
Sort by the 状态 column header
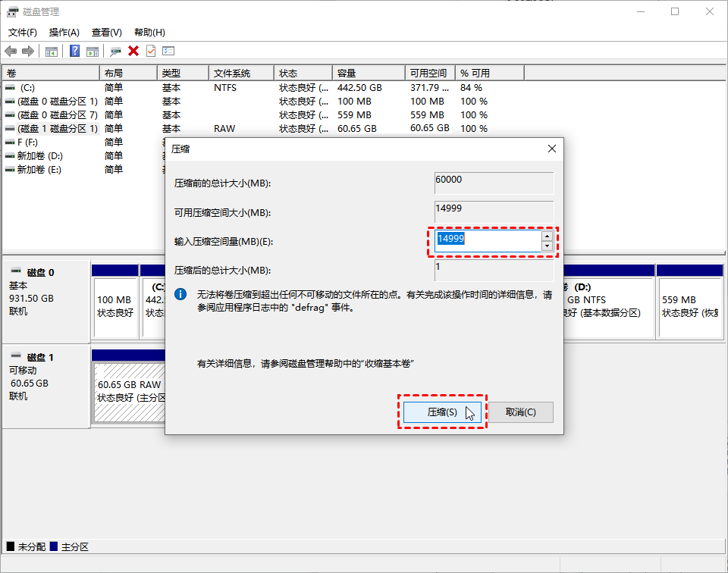(x=303, y=74)
